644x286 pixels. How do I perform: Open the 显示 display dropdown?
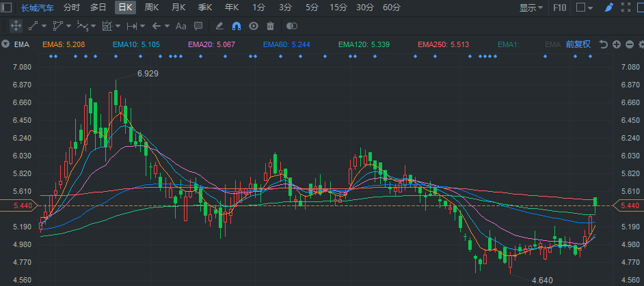click(x=531, y=8)
